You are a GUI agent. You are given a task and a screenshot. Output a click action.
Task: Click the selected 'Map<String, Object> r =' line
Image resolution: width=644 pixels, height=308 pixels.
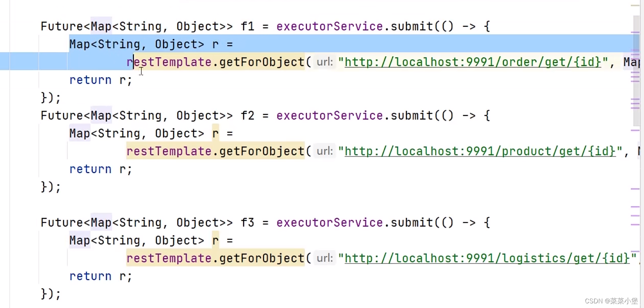151,44
